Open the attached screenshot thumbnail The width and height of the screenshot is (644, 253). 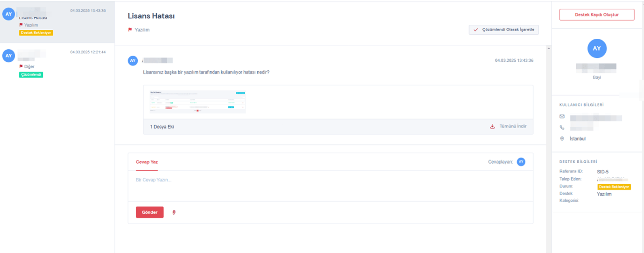pyautogui.click(x=198, y=101)
